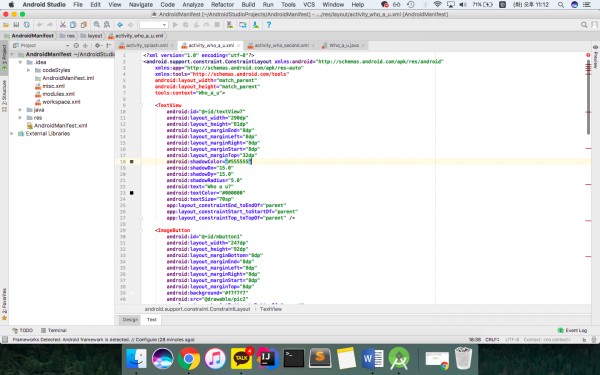Expand External Libraries node

[13, 134]
